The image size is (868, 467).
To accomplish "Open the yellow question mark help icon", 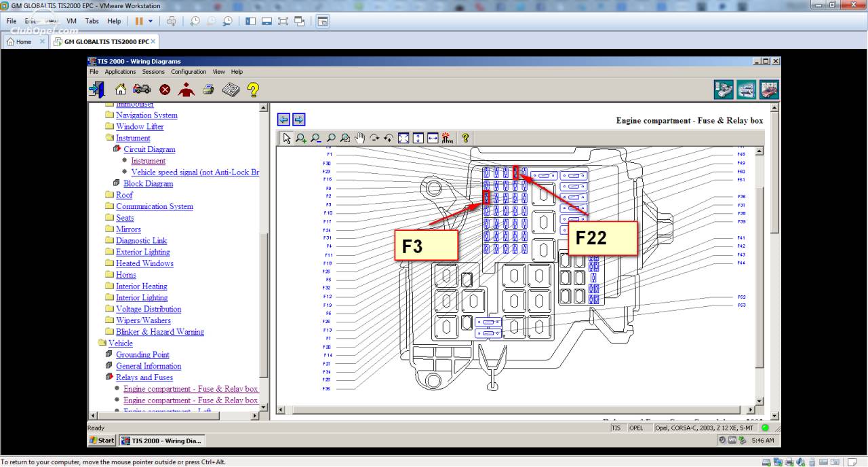I will pos(253,89).
